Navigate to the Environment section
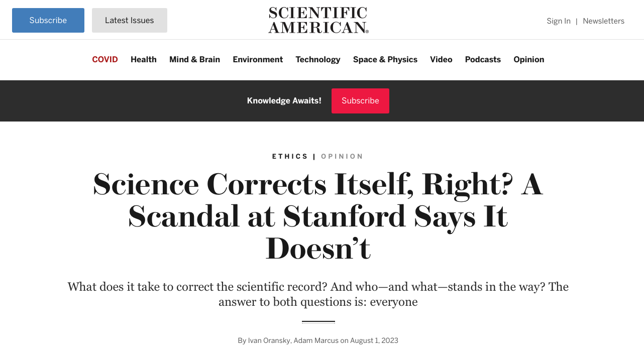This screenshot has width=644, height=354. point(258,59)
